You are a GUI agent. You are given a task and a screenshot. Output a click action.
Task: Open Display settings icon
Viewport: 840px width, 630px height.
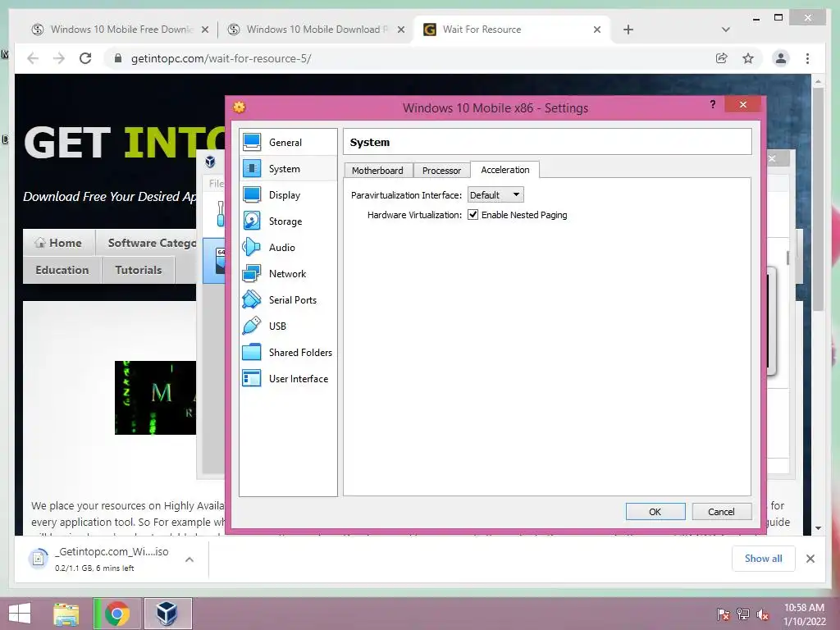pyautogui.click(x=252, y=195)
